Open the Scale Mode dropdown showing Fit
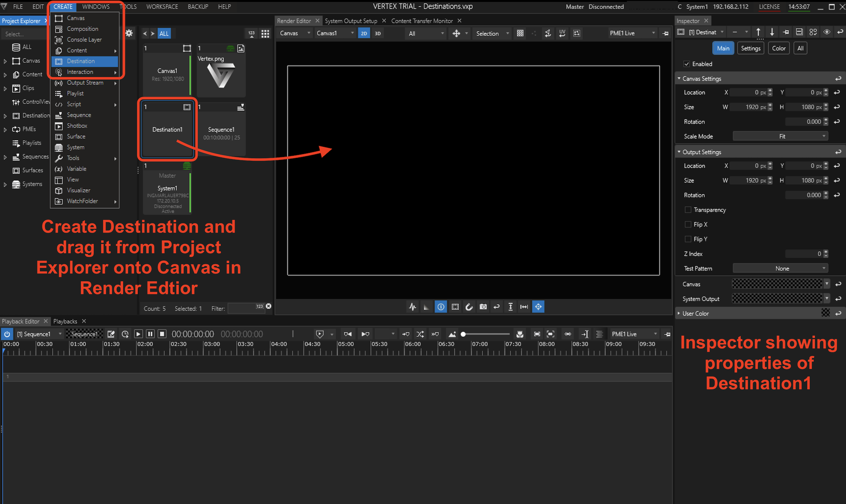Image resolution: width=846 pixels, height=504 pixels. [x=780, y=136]
